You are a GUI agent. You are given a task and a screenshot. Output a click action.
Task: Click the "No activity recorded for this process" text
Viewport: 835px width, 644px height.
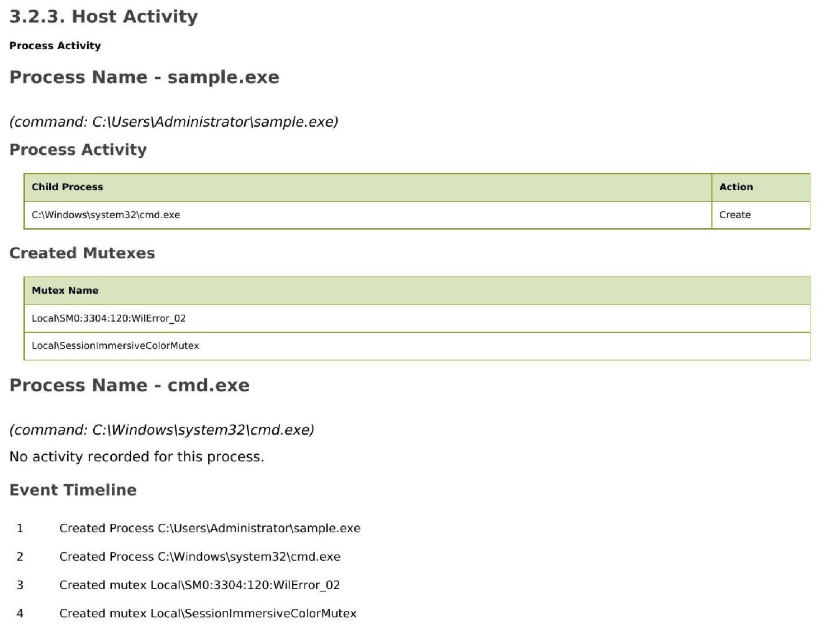point(136,457)
